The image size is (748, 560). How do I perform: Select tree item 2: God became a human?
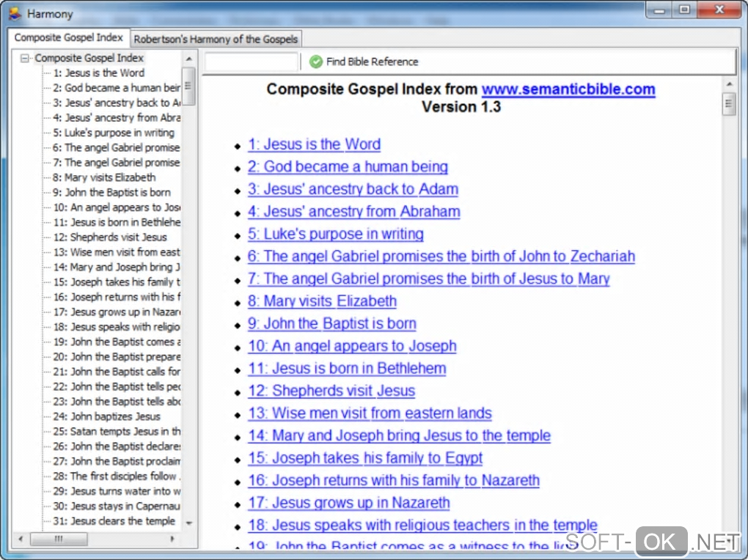[x=117, y=88]
